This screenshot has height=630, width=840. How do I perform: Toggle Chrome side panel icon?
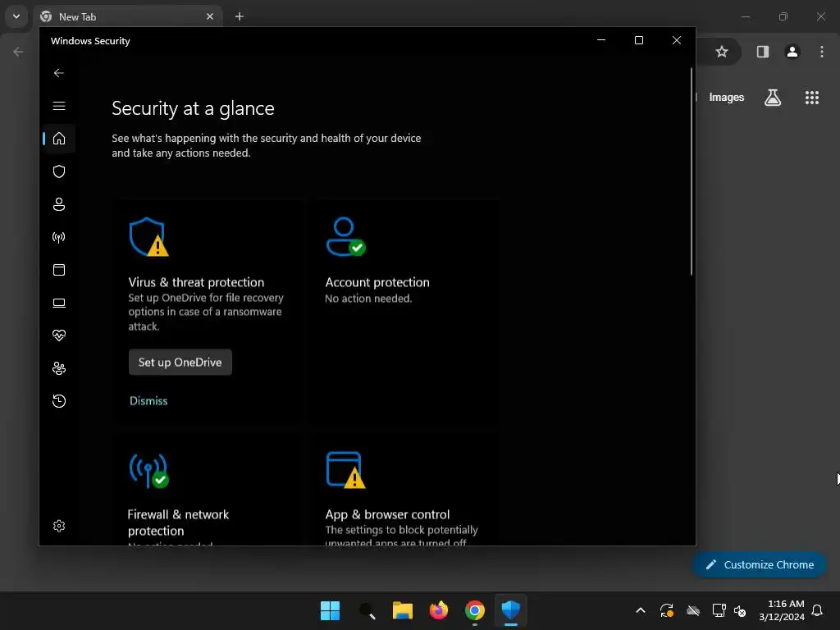click(x=762, y=52)
